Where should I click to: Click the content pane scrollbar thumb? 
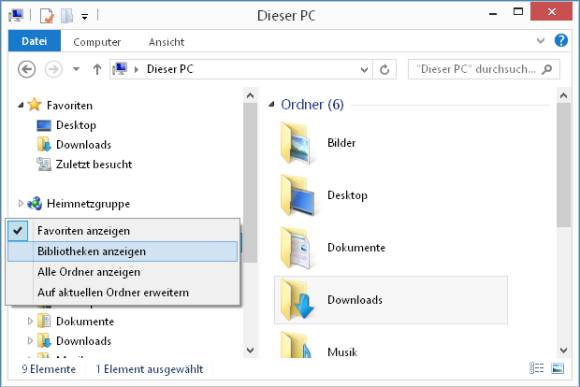point(564,165)
